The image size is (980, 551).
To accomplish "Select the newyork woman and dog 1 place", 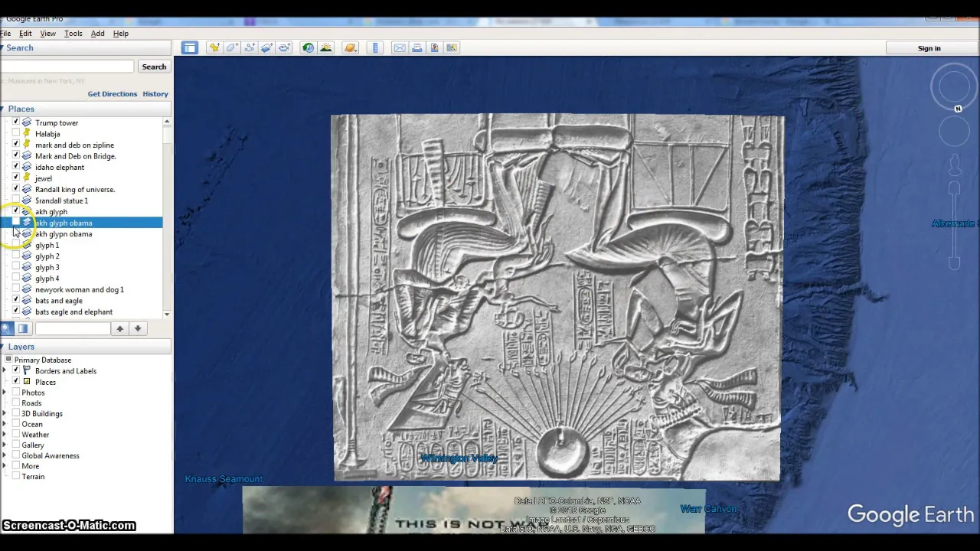I will tap(80, 289).
